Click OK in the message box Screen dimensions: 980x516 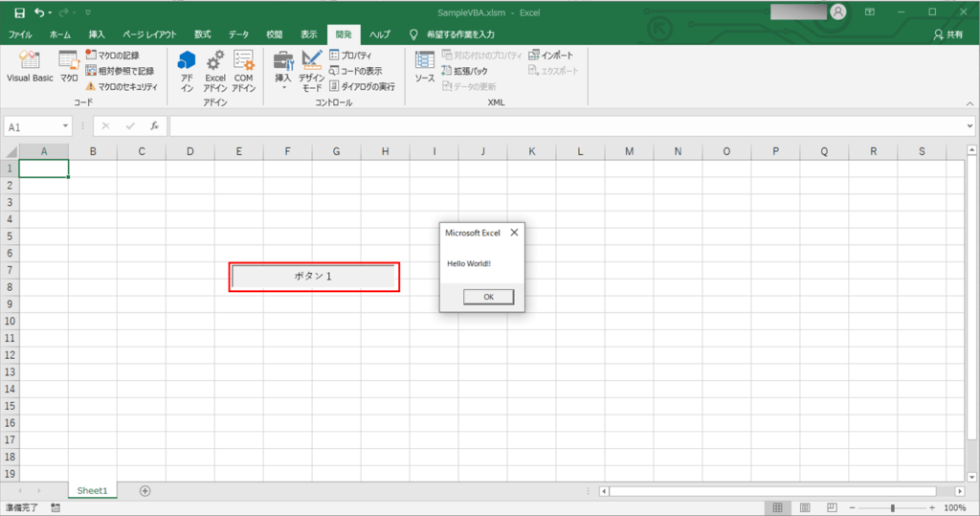488,297
